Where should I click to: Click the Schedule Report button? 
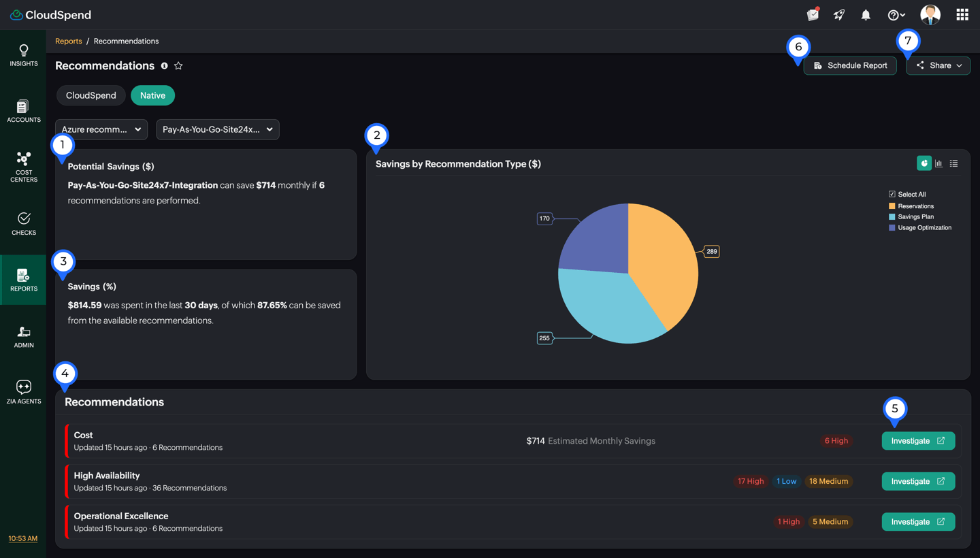coord(850,65)
